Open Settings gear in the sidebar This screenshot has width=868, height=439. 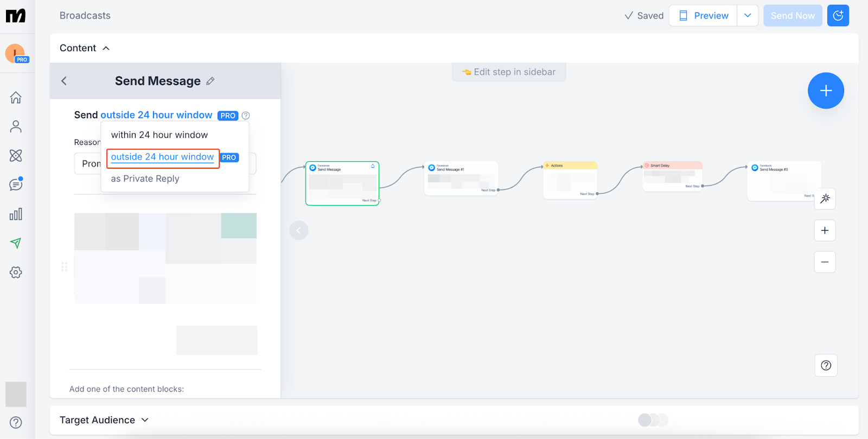click(16, 272)
